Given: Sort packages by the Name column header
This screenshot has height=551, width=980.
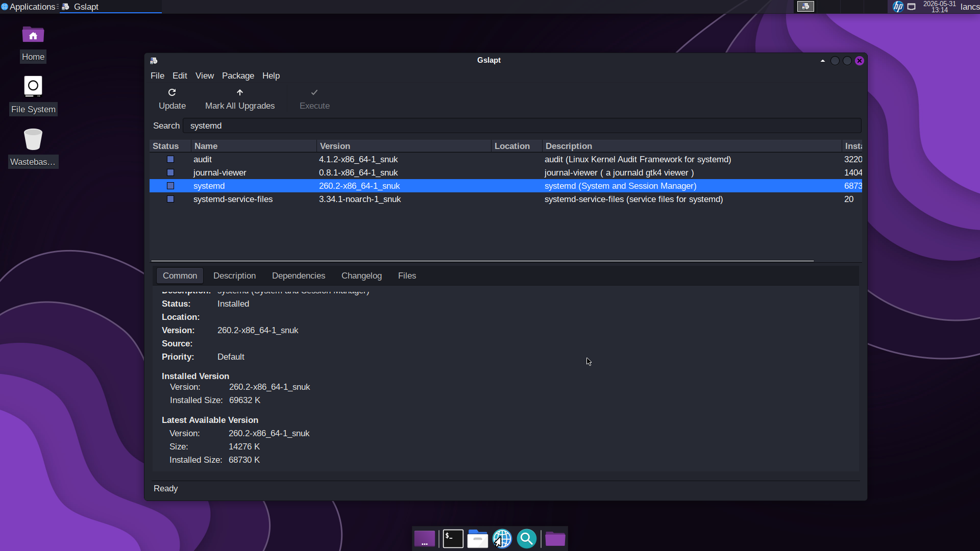Looking at the screenshot, I should pyautogui.click(x=254, y=146).
